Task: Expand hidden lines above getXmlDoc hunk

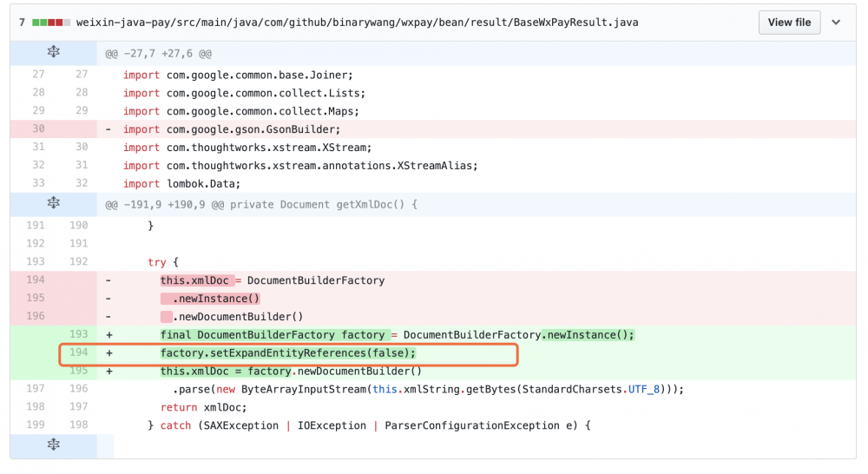Action: click(x=53, y=203)
